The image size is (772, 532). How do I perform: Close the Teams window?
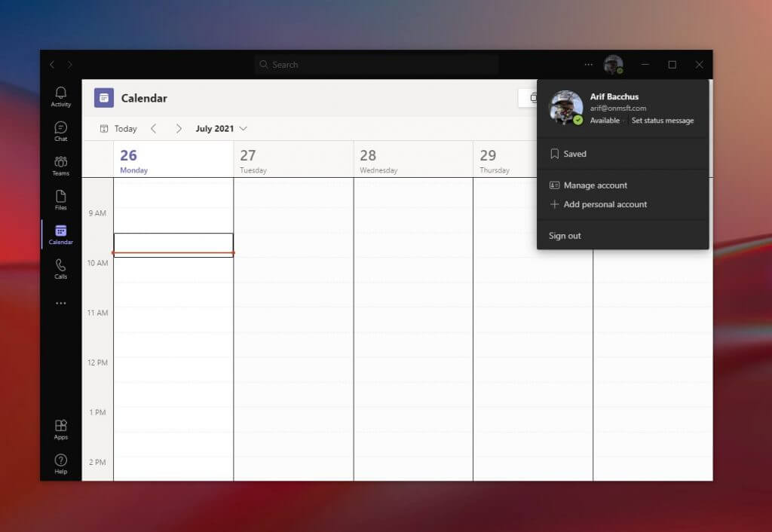click(699, 65)
